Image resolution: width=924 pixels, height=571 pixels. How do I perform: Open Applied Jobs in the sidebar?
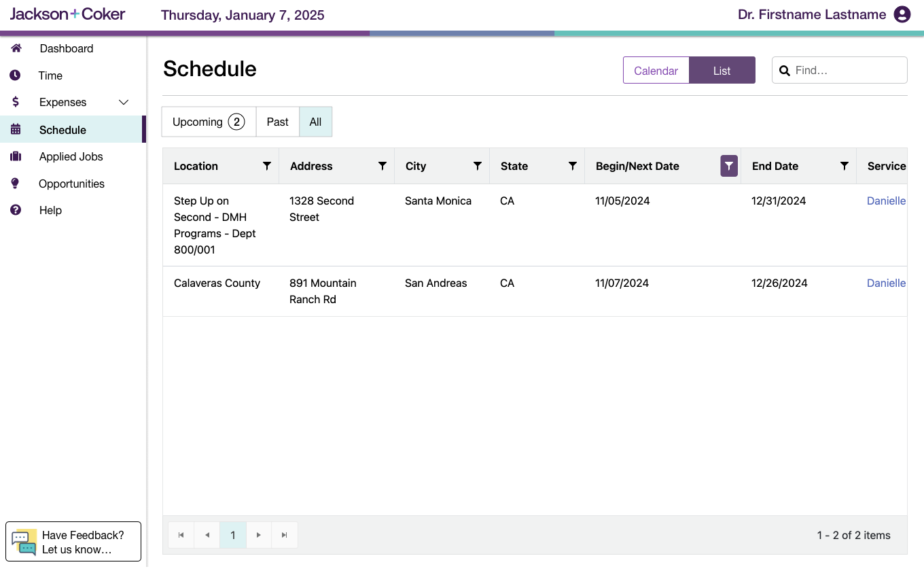(72, 156)
